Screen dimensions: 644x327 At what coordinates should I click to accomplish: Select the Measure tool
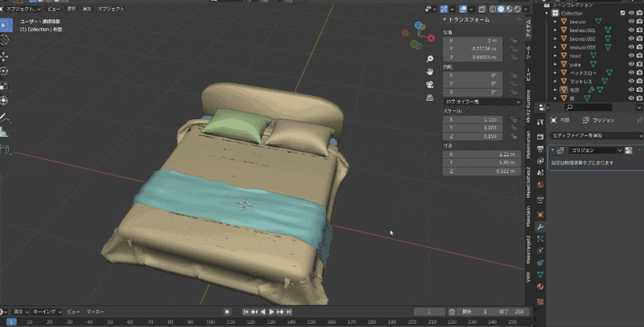point(4,132)
